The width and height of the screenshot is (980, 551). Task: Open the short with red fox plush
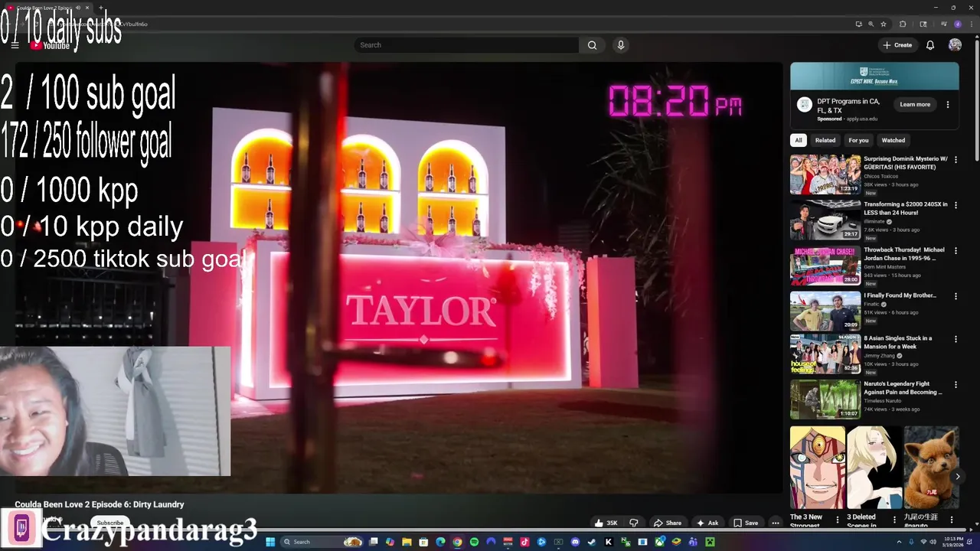pyautogui.click(x=931, y=468)
